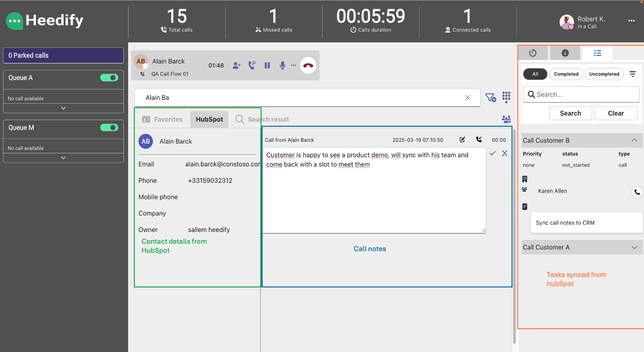Open the call history tab
644x352 pixels.
(x=533, y=53)
